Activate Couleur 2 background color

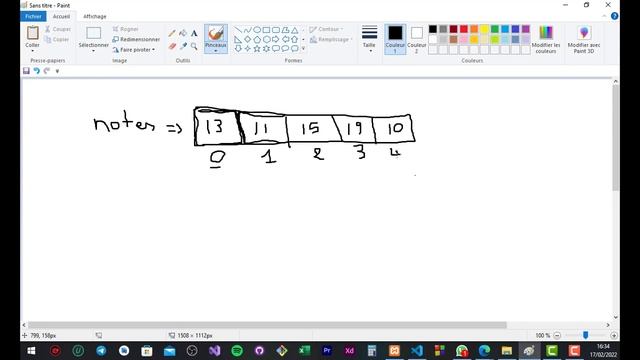point(416,40)
